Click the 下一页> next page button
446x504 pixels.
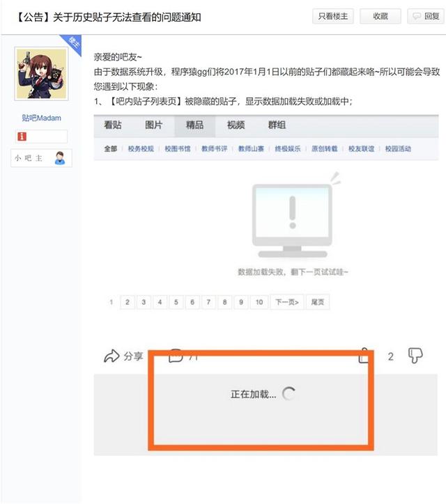point(286,302)
